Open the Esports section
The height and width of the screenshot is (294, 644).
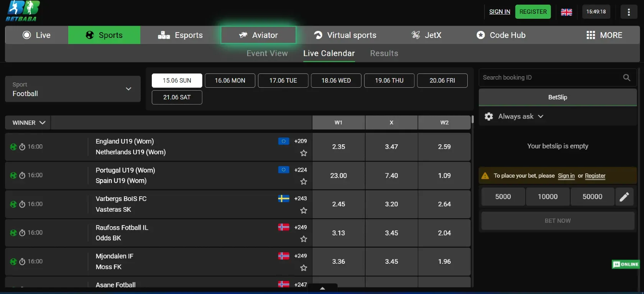point(180,35)
